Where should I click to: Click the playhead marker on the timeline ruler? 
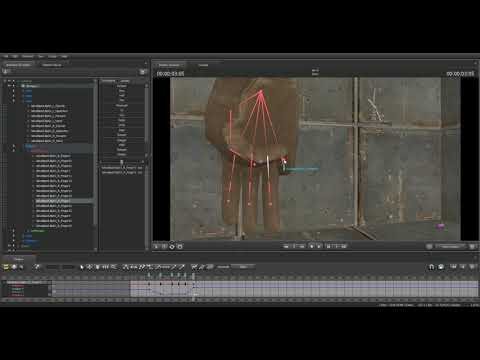pyautogui.click(x=193, y=276)
